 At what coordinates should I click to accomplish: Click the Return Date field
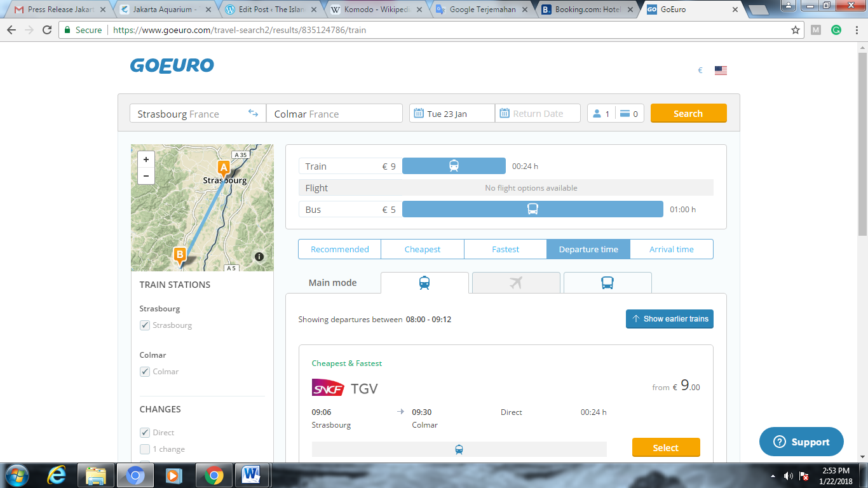coord(538,114)
